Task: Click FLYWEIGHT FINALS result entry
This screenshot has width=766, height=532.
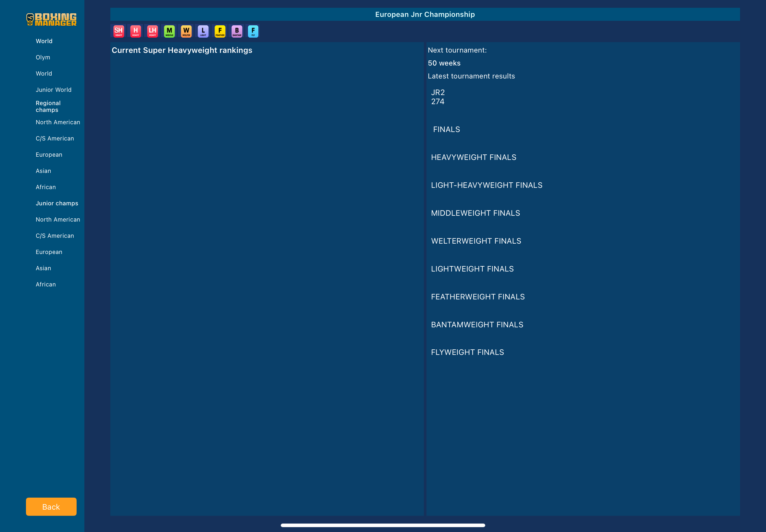Action: point(467,352)
